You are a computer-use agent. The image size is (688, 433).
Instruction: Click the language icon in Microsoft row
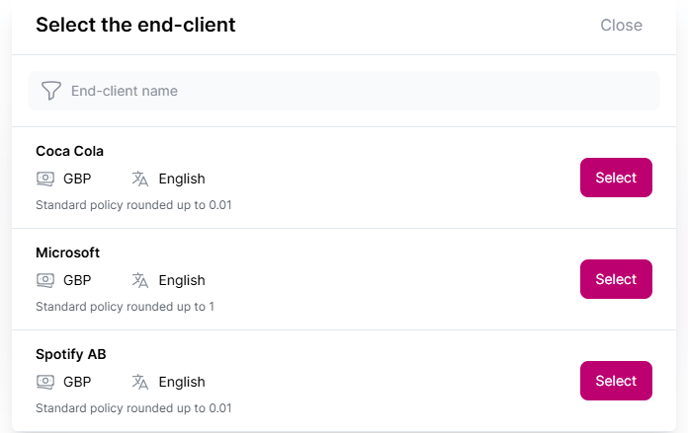(x=140, y=280)
